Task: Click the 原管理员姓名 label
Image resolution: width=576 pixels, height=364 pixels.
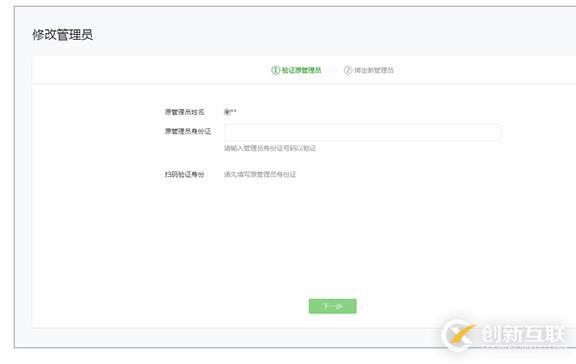Action: [x=184, y=112]
